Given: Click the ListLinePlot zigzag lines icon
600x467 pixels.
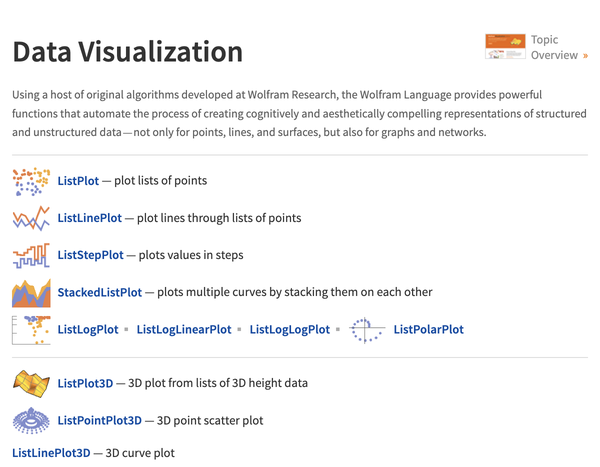Looking at the screenshot, I should coord(31,218).
